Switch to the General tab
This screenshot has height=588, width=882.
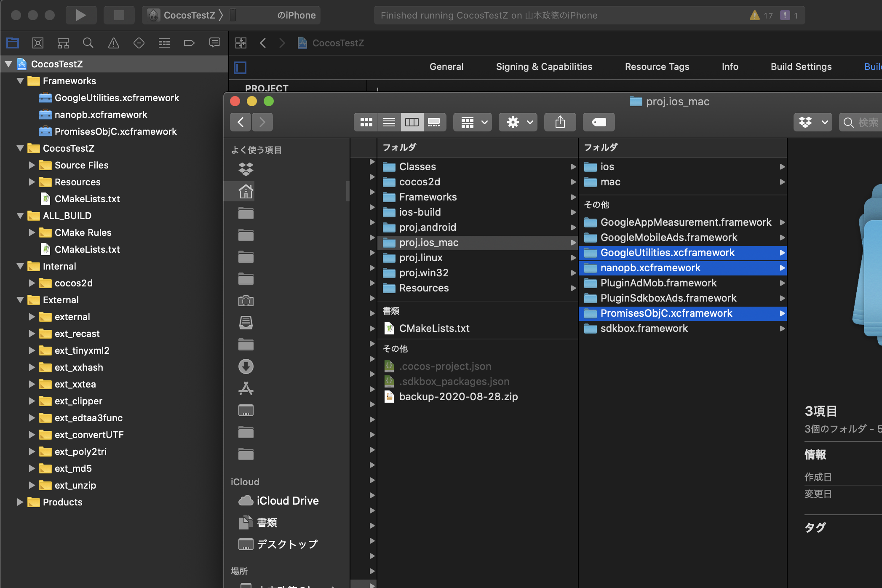click(446, 67)
